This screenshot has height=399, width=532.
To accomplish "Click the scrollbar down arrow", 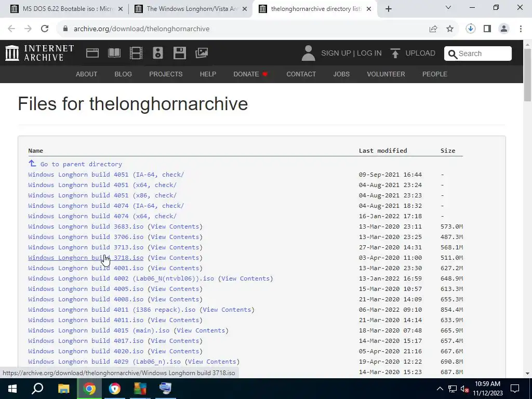I will click(x=527, y=374).
